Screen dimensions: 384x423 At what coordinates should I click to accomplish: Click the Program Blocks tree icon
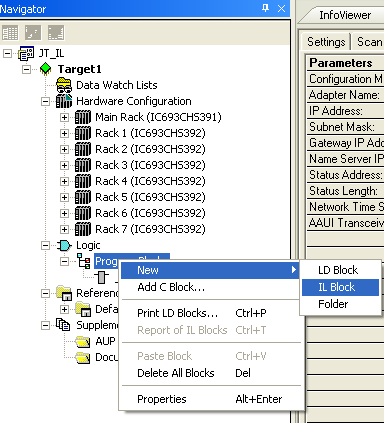[83, 261]
